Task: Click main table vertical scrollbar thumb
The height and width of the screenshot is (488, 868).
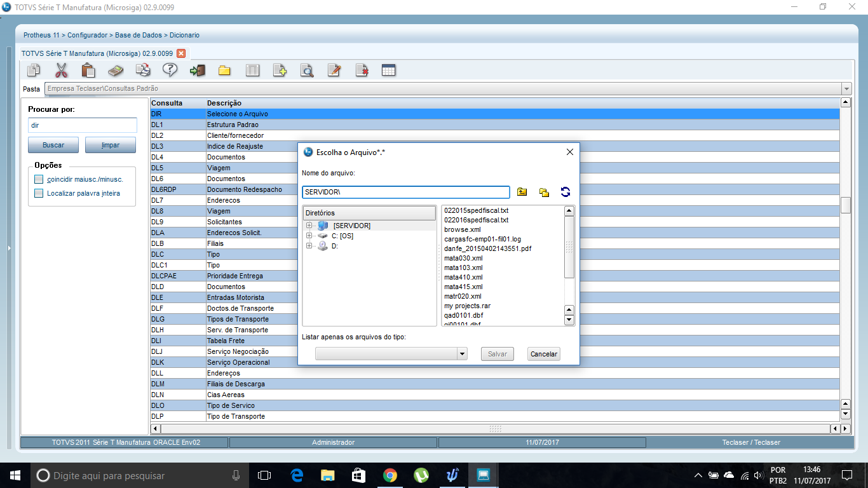Action: click(846, 205)
